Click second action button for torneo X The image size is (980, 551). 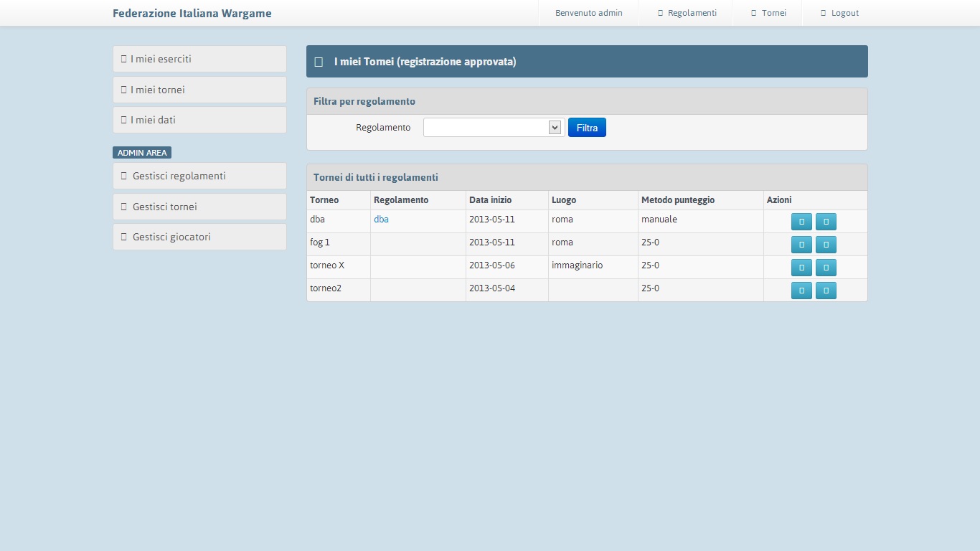pos(826,268)
